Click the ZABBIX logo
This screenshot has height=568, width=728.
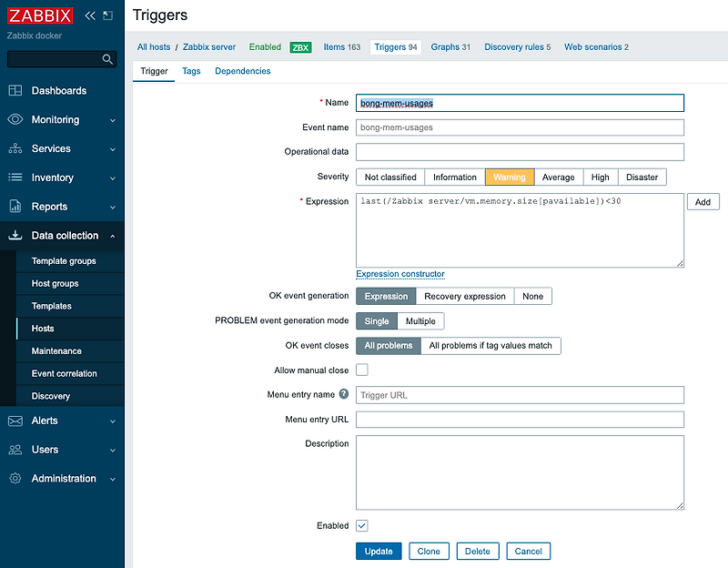click(38, 15)
